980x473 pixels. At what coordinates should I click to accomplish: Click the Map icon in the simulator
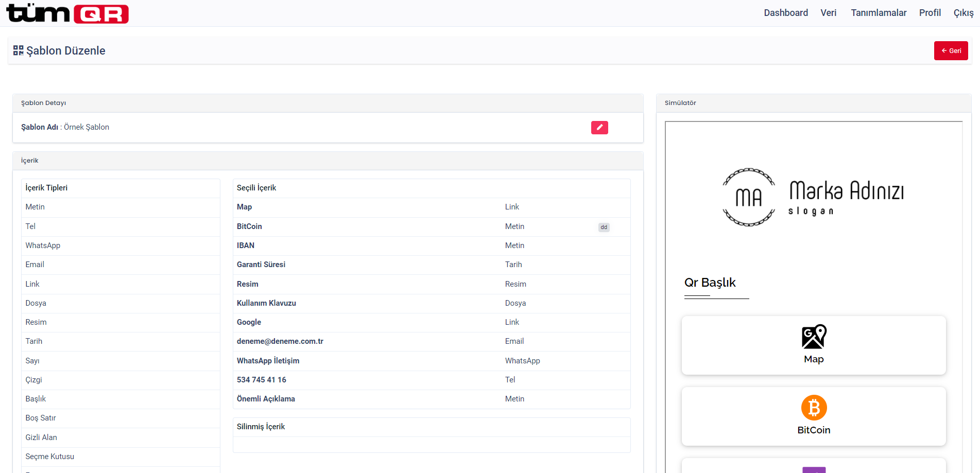pyautogui.click(x=814, y=337)
